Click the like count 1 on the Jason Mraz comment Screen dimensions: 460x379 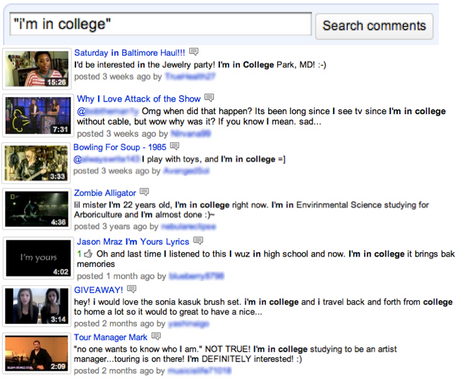[x=79, y=254]
